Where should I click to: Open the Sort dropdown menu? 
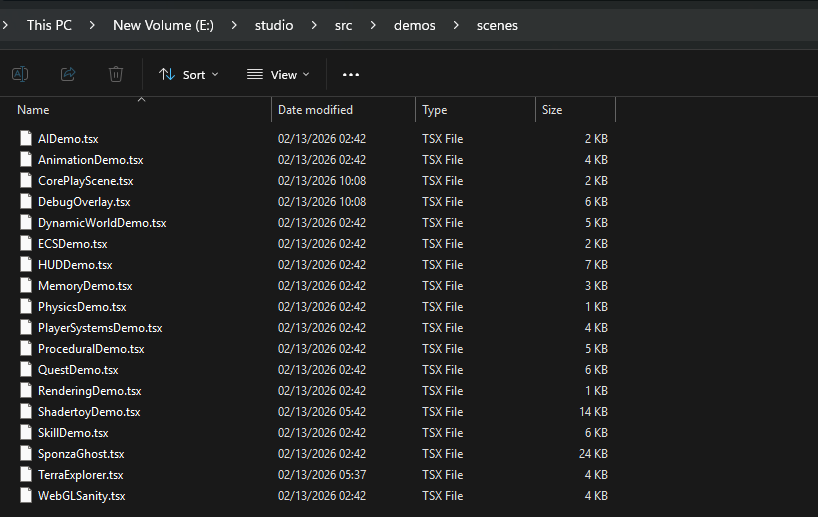(x=188, y=75)
